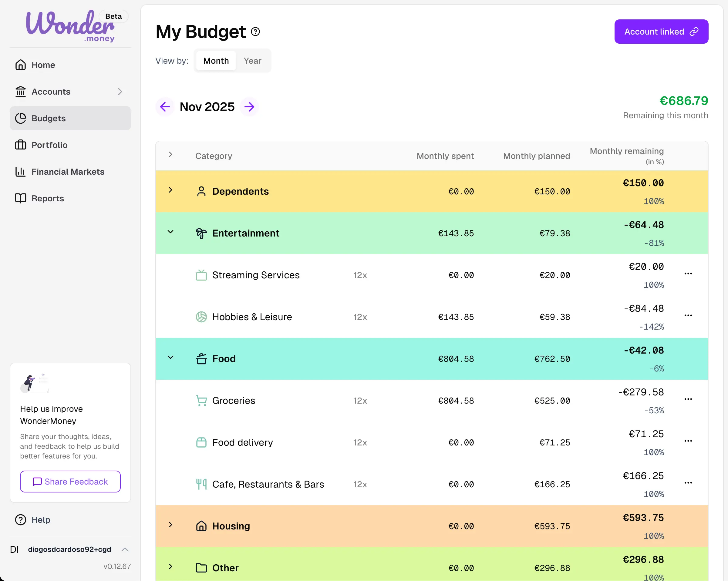Screen dimensions: 728x581
Task: Click the help icon beside My Budget
Action: [x=255, y=32]
